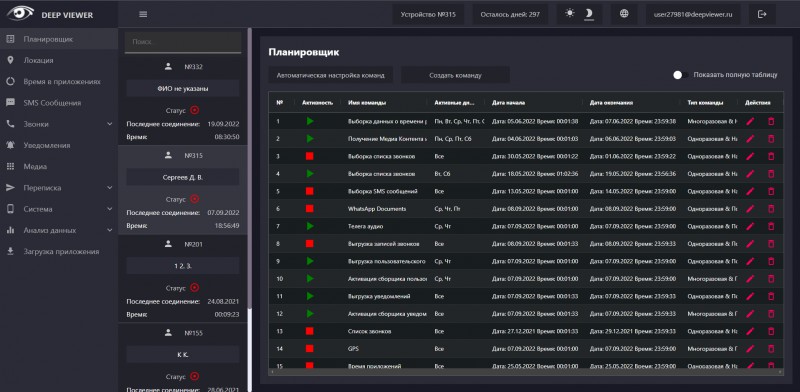This screenshot has width=800, height=392.
Task: Delete row 5 Выборка SMS сообщений
Action: click(771, 191)
